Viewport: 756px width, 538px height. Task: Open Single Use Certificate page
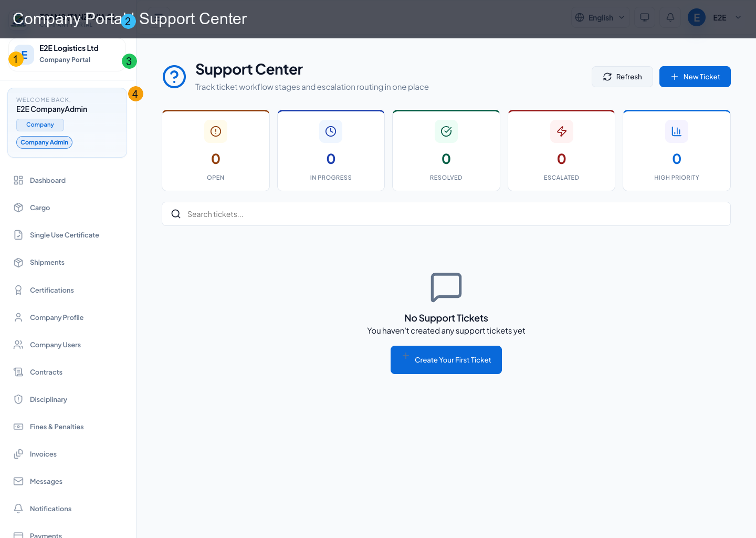coord(68,235)
